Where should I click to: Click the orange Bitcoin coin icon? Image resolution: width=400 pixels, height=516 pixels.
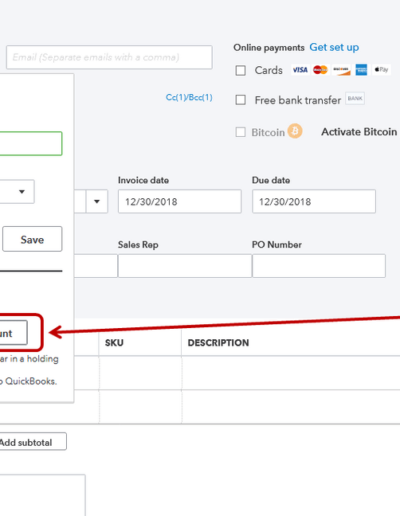(295, 131)
